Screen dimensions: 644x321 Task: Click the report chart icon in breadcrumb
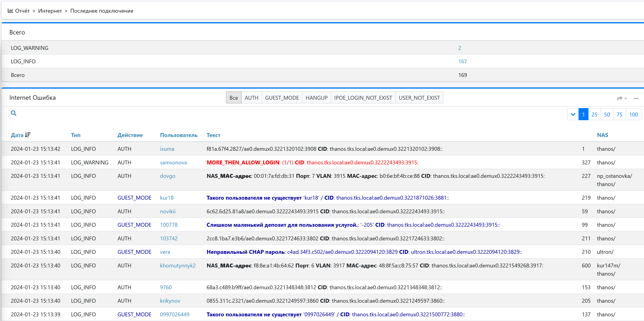coord(10,11)
